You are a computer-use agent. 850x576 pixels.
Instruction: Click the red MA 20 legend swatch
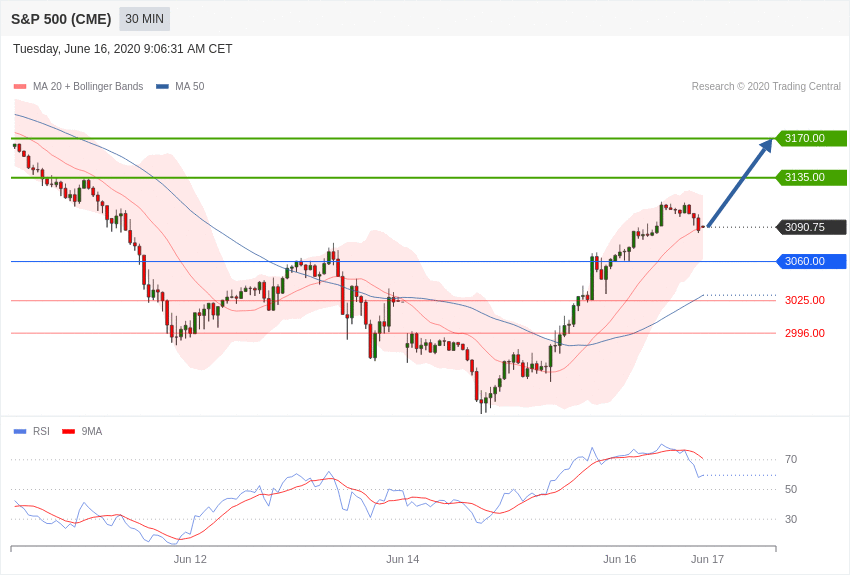tap(20, 87)
